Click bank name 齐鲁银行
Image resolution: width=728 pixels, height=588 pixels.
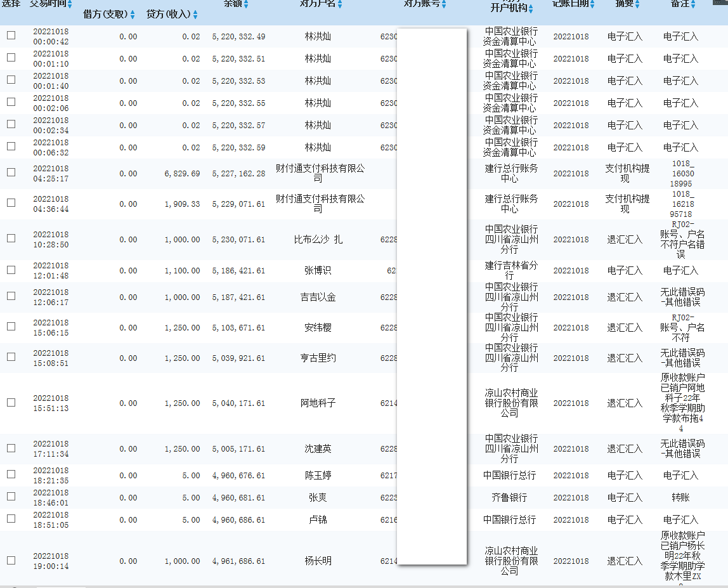click(509, 497)
